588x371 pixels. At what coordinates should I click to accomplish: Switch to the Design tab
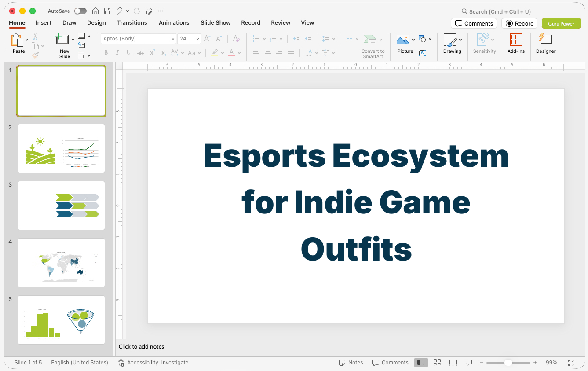coord(96,22)
